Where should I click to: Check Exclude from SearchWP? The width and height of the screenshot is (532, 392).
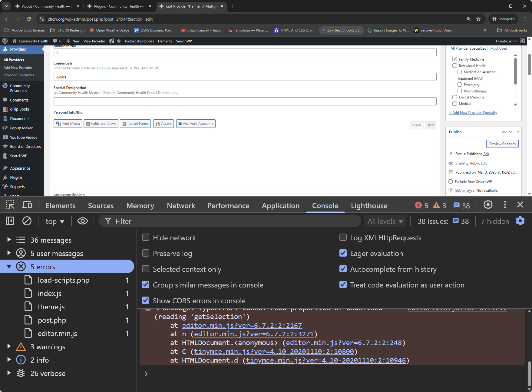[451, 181]
